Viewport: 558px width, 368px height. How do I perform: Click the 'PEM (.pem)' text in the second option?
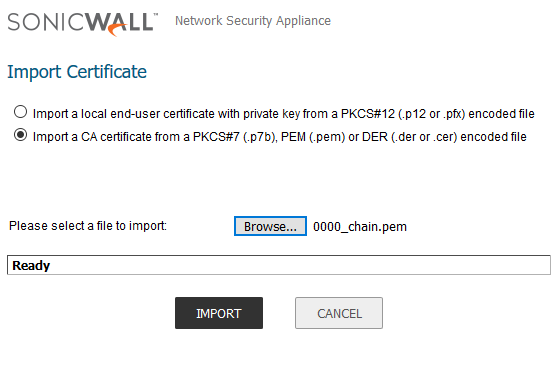(x=313, y=137)
